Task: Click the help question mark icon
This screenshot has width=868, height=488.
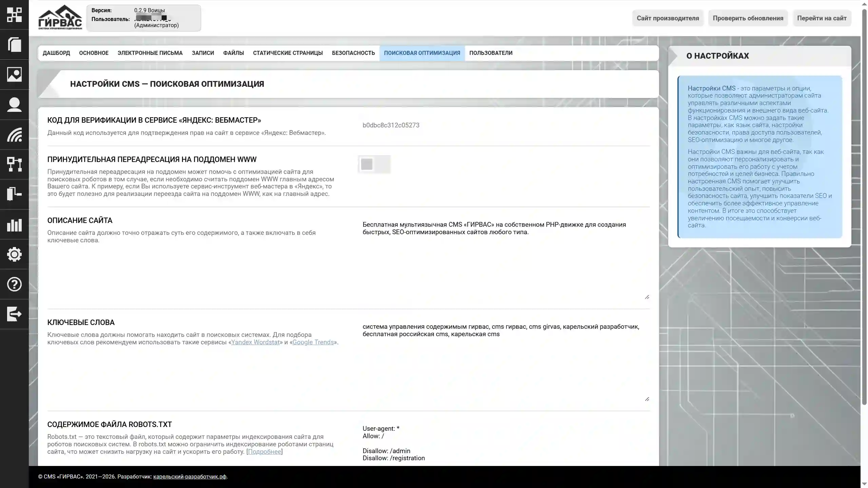Action: click(15, 284)
